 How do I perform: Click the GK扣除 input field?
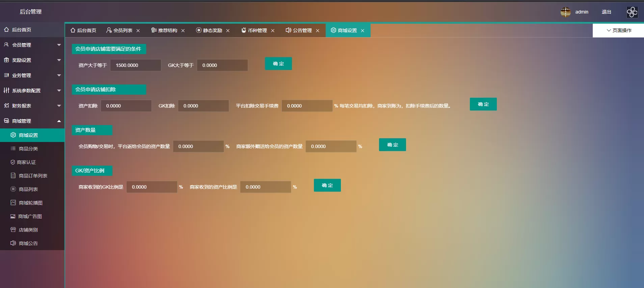pos(204,106)
